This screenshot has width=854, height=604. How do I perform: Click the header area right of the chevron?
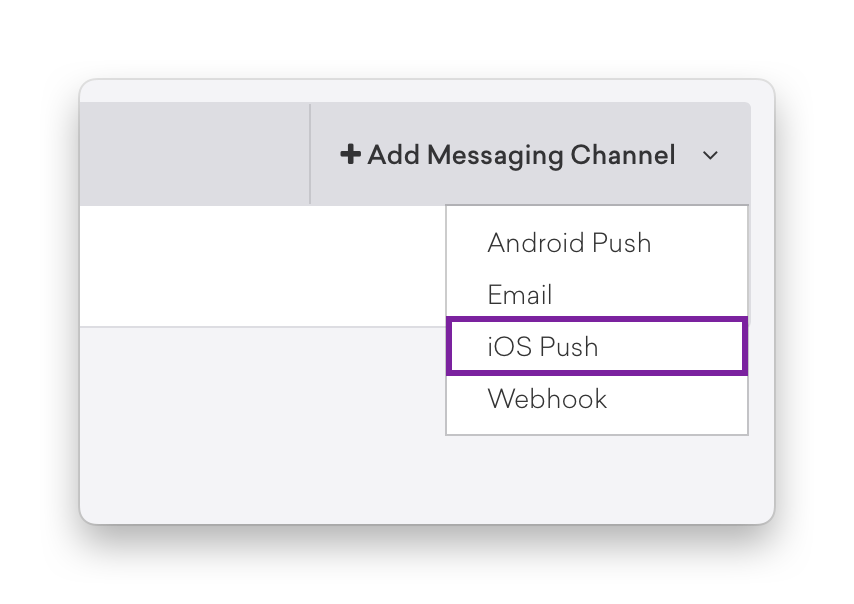(735, 154)
